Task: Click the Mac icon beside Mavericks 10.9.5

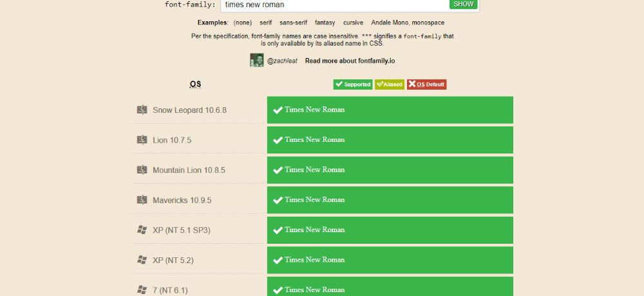Action: click(x=142, y=200)
